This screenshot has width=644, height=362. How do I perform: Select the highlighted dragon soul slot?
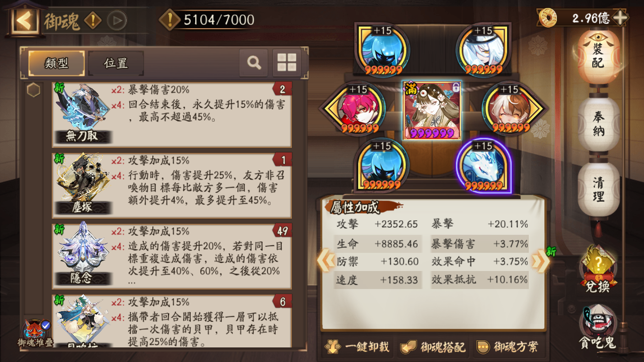483,166
